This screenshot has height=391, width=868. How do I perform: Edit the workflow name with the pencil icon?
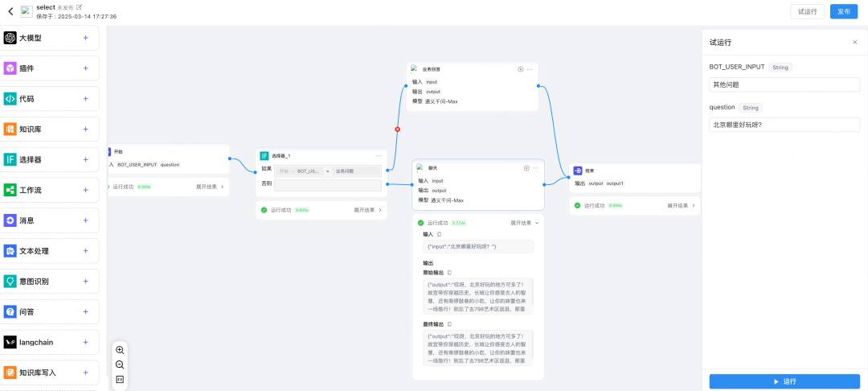pyautogui.click(x=79, y=7)
